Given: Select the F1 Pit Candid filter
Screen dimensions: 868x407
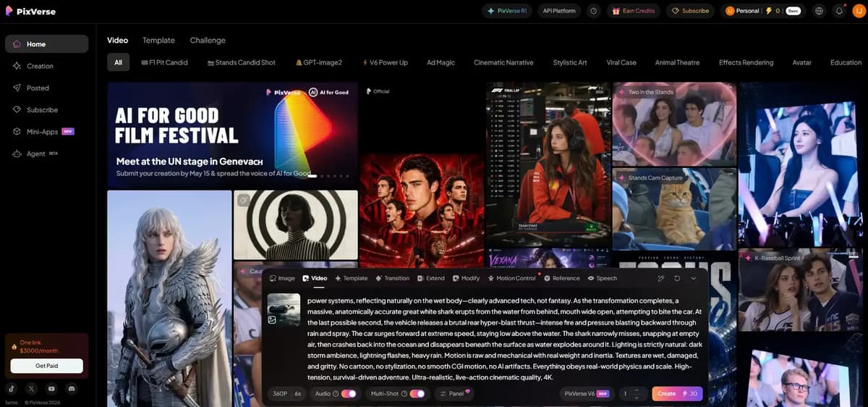Looking at the screenshot, I should click(x=164, y=62).
